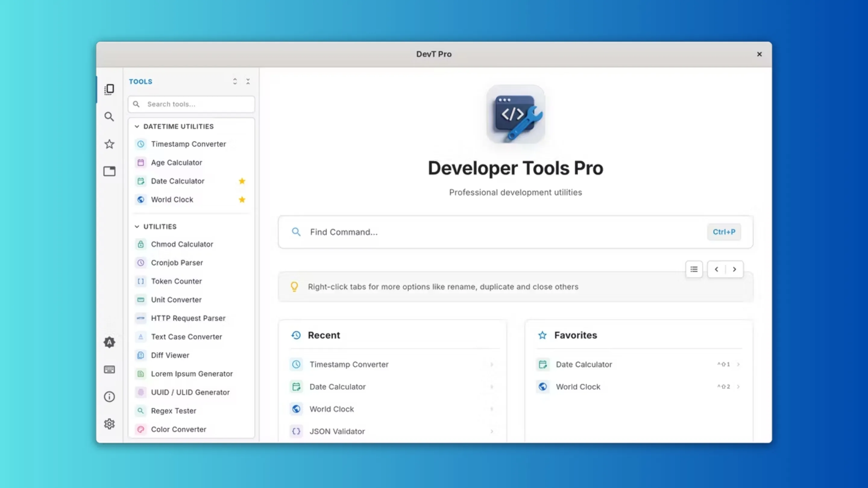Viewport: 868px width, 488px height.
Task: Open World Clock from Recent list
Action: pyautogui.click(x=393, y=409)
